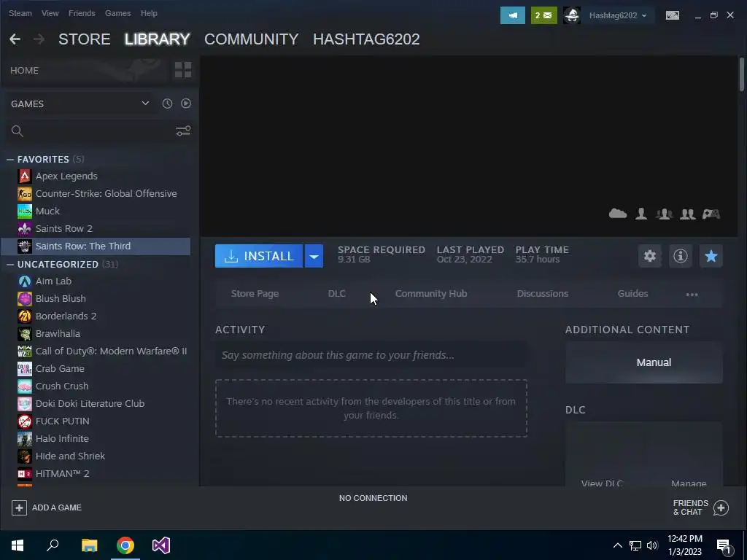Open the View menu
Viewport: 747px width, 560px height.
pos(50,13)
